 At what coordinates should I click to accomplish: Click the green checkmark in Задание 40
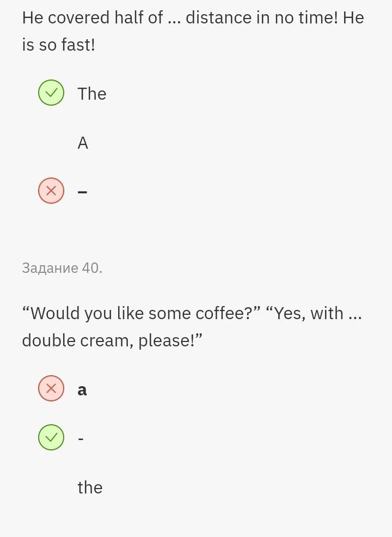(51, 437)
